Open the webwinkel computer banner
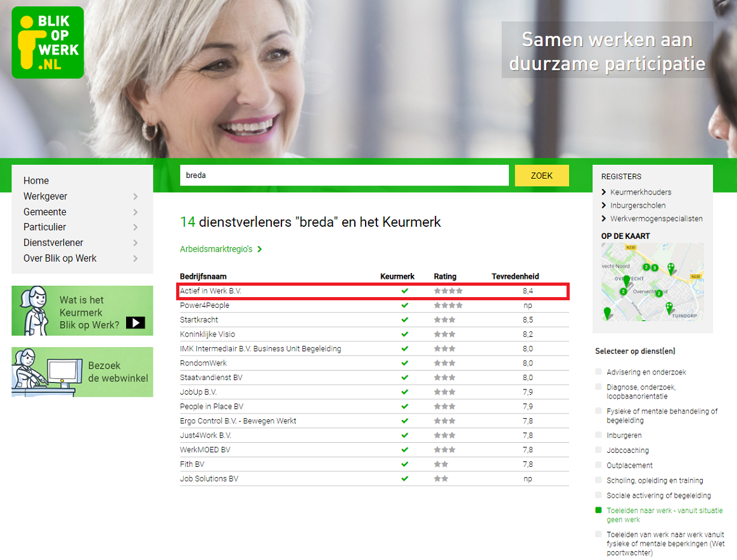The height and width of the screenshot is (560, 737). coord(82,372)
